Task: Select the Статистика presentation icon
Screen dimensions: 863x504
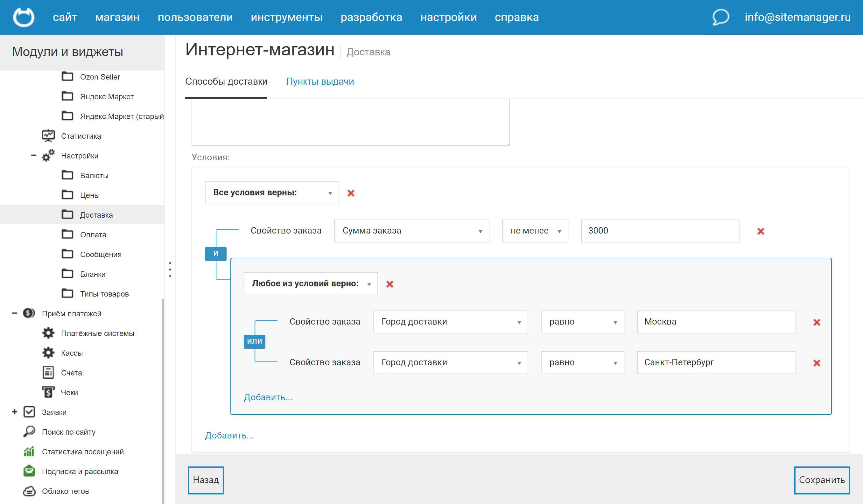Action: [x=48, y=135]
